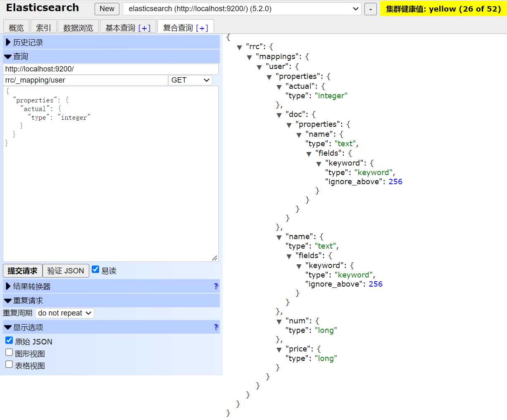Open help for 结果转换器 section
Screen dimensions: 507x420
pos(216,286)
